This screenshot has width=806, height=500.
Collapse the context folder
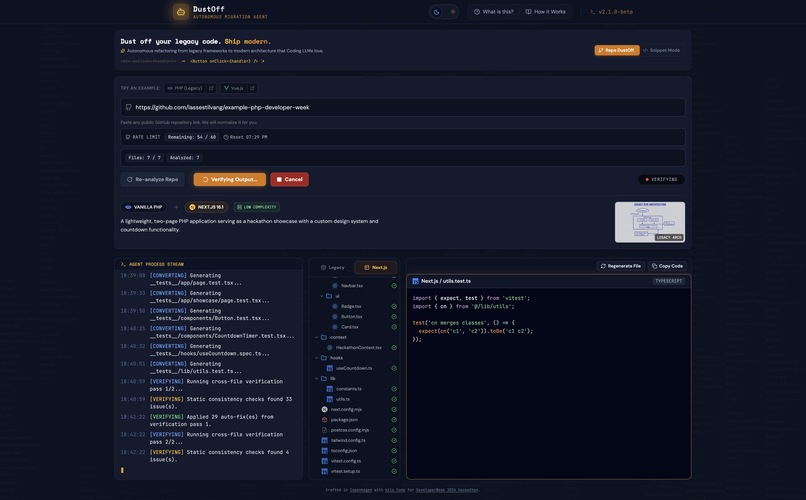click(317, 337)
